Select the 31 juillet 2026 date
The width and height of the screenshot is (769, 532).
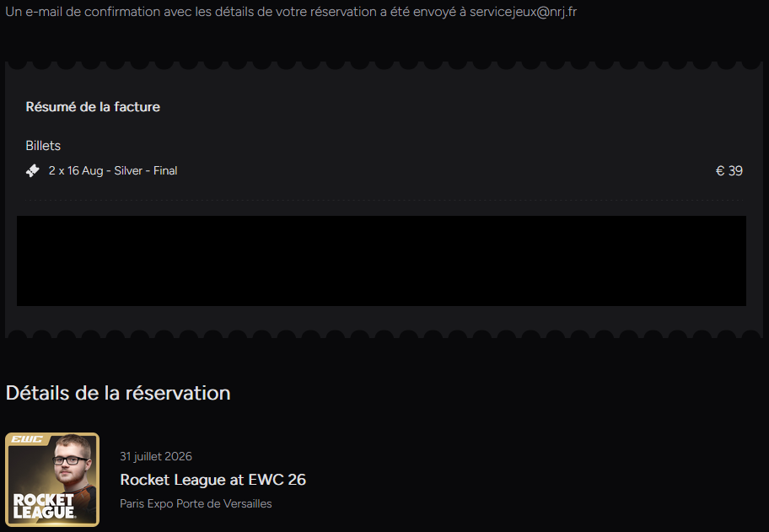[x=156, y=456]
